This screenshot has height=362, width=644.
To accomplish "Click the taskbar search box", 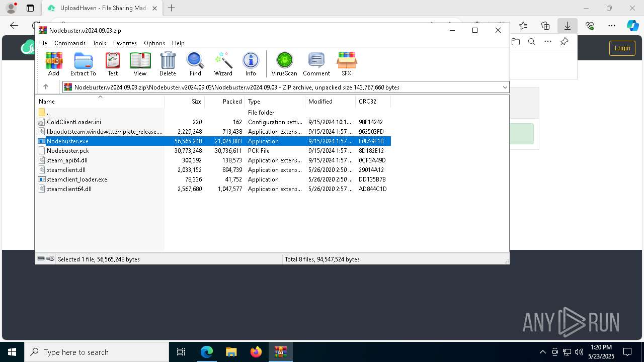I will pyautogui.click(x=97, y=352).
